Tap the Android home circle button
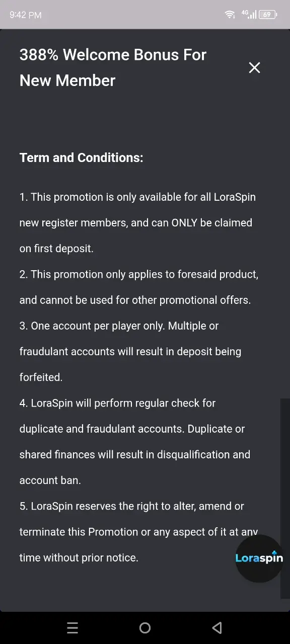The height and width of the screenshot is (644, 290). pyautogui.click(x=145, y=627)
